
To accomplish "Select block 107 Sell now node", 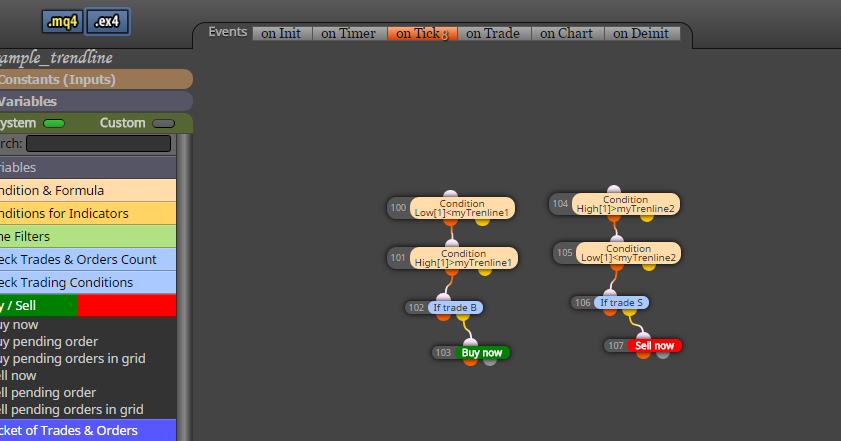I will click(654, 346).
